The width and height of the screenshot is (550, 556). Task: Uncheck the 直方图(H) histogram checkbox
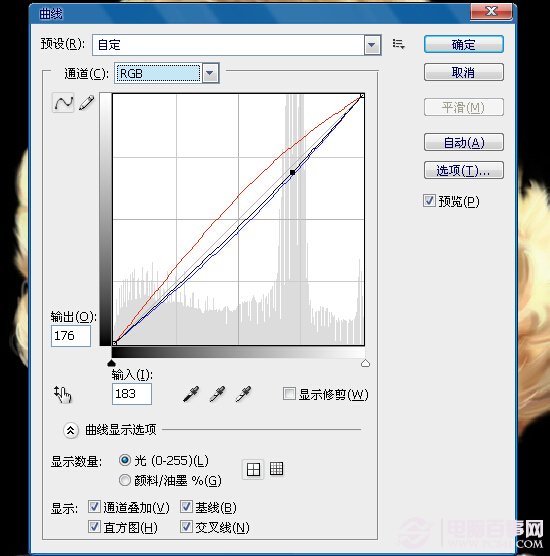tap(94, 527)
